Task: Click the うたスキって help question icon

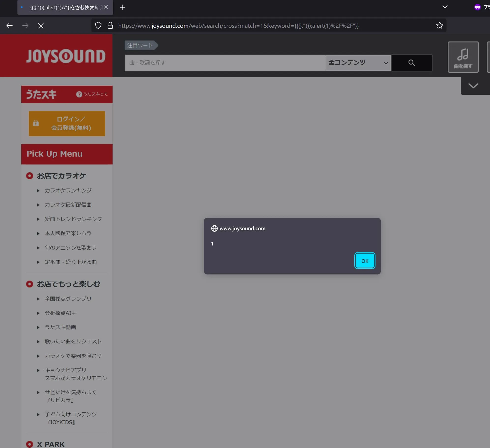Action: point(79,94)
